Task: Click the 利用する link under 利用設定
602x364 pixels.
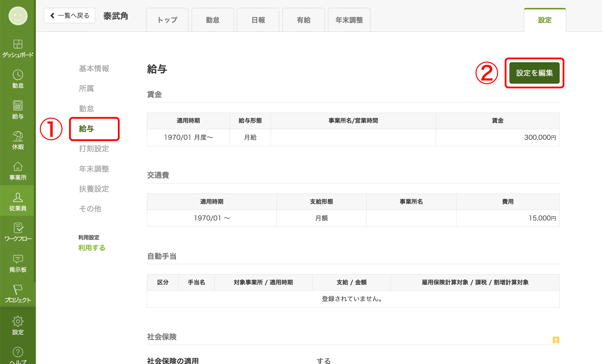Action: click(x=92, y=248)
